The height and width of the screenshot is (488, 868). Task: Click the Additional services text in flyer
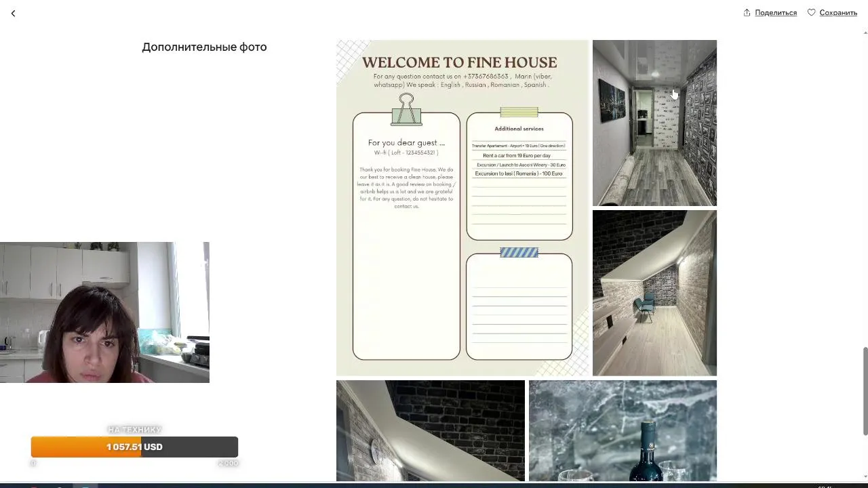pyautogui.click(x=519, y=129)
